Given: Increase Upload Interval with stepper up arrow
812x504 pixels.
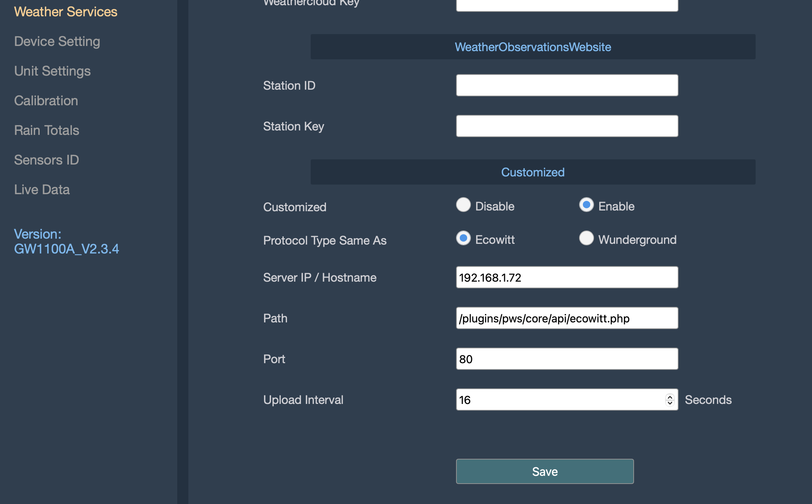Looking at the screenshot, I should [670, 397].
